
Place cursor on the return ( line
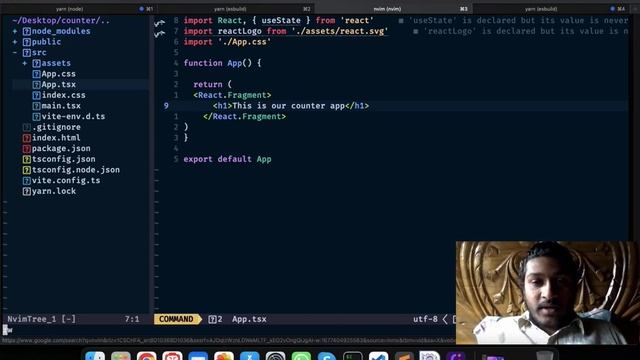tap(212, 84)
